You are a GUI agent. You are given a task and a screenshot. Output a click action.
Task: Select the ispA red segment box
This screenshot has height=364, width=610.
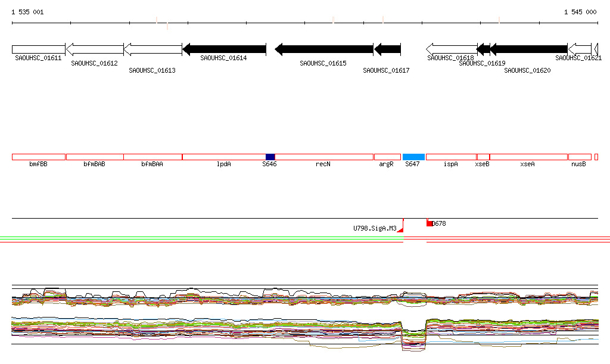[452, 157]
